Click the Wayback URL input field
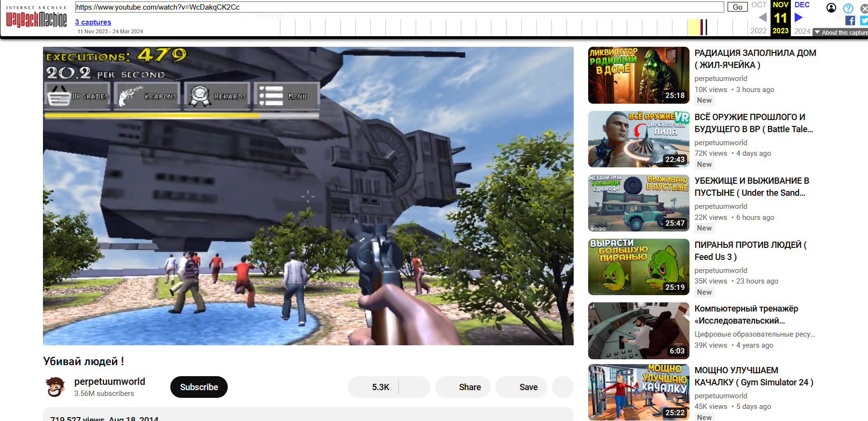This screenshot has width=868, height=421. coord(400,7)
